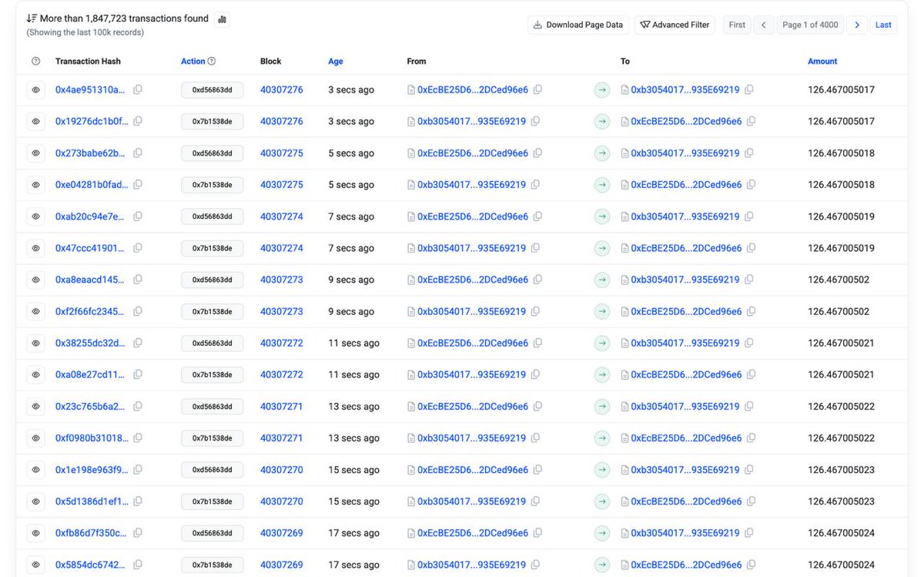Click the Amount column header
The height and width of the screenshot is (577, 924).
tap(822, 62)
